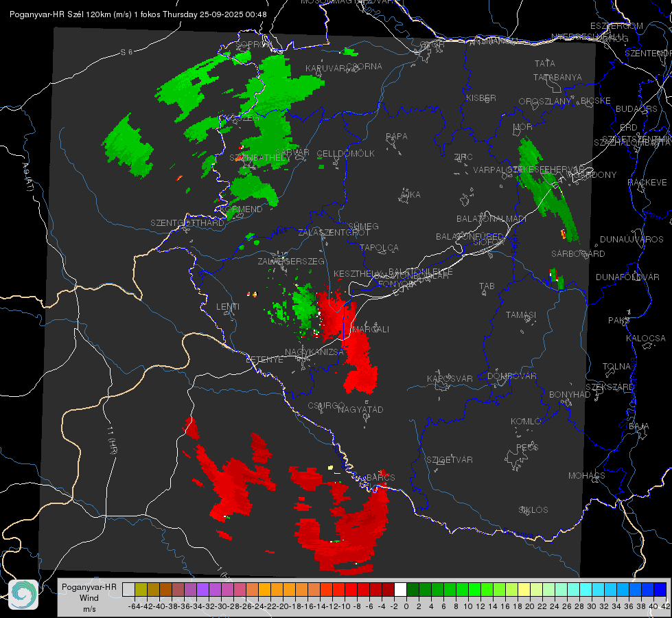This screenshot has height=618, width=672.
Task: Click the cyan 28–30 m/s legend swatch
Action: click(x=586, y=589)
